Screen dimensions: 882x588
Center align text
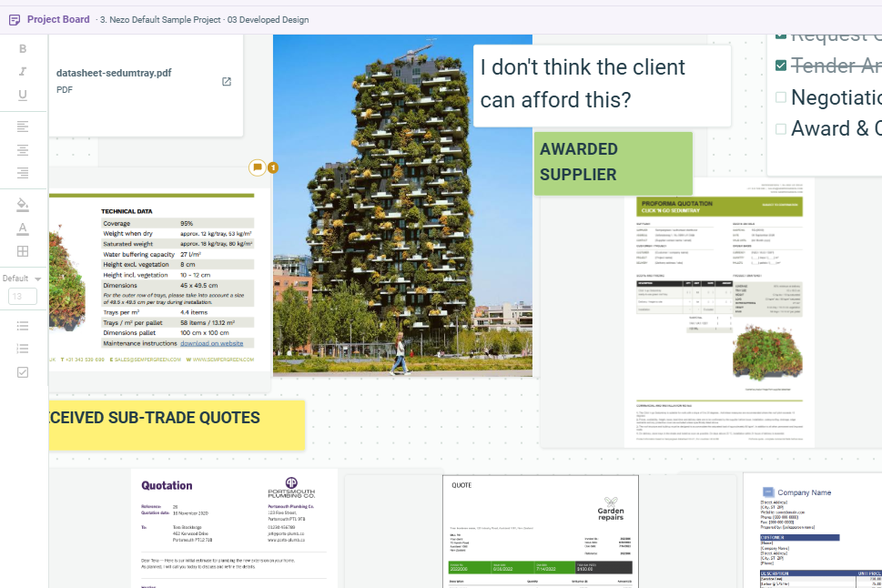23,149
